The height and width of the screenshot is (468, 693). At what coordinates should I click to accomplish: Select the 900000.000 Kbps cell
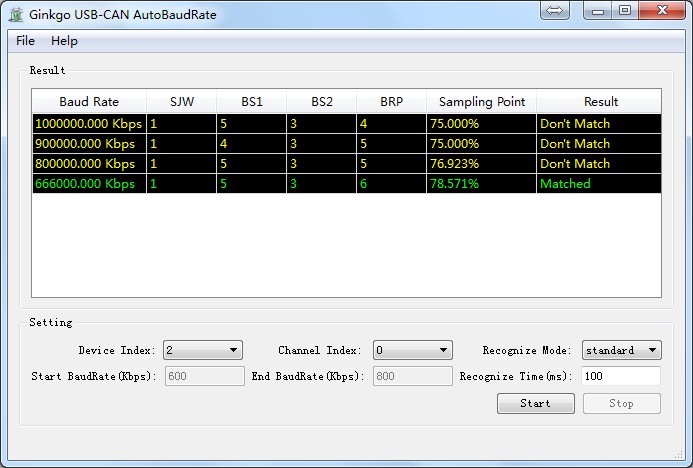pyautogui.click(x=89, y=144)
